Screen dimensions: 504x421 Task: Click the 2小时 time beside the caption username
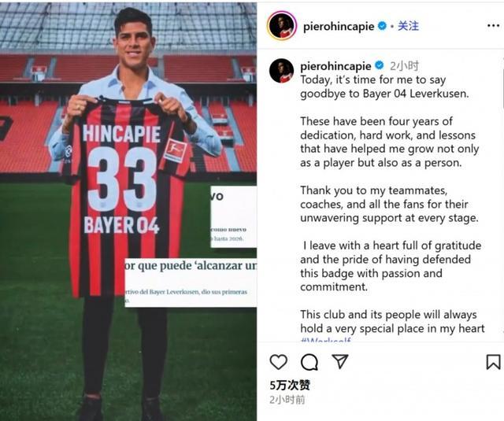tap(404, 66)
